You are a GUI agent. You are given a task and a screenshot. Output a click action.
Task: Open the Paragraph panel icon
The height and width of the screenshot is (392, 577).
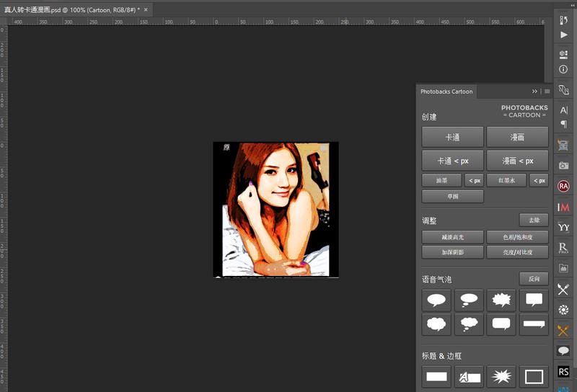pyautogui.click(x=564, y=124)
